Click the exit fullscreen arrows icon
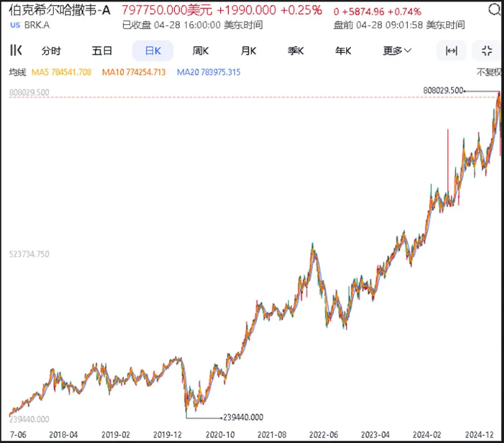The height and width of the screenshot is (443, 504). tap(487, 50)
